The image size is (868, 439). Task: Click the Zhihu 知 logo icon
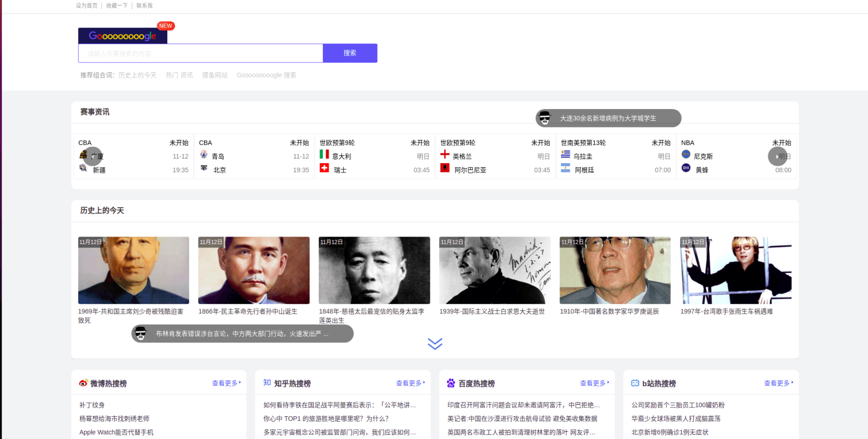tap(267, 383)
